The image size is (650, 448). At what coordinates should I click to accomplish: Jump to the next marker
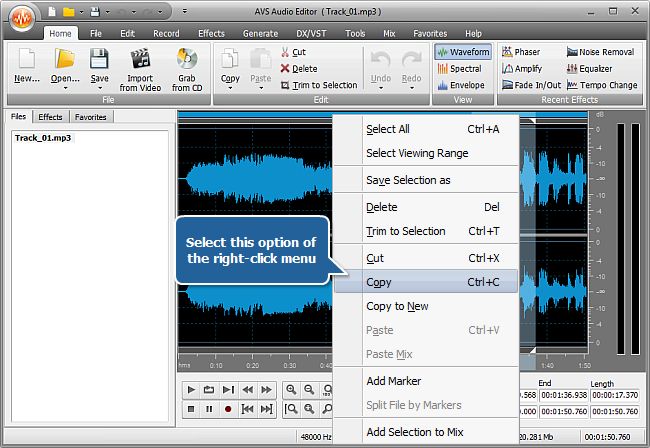(266, 409)
